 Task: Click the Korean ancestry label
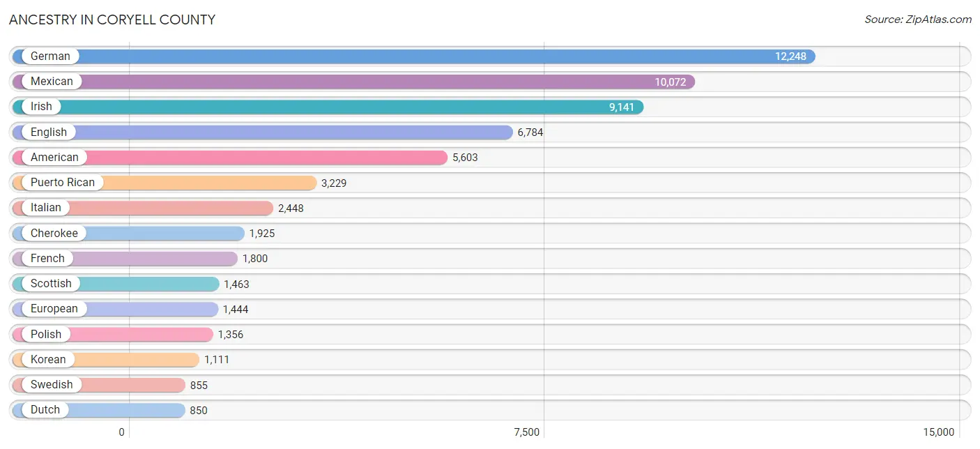[x=48, y=360]
